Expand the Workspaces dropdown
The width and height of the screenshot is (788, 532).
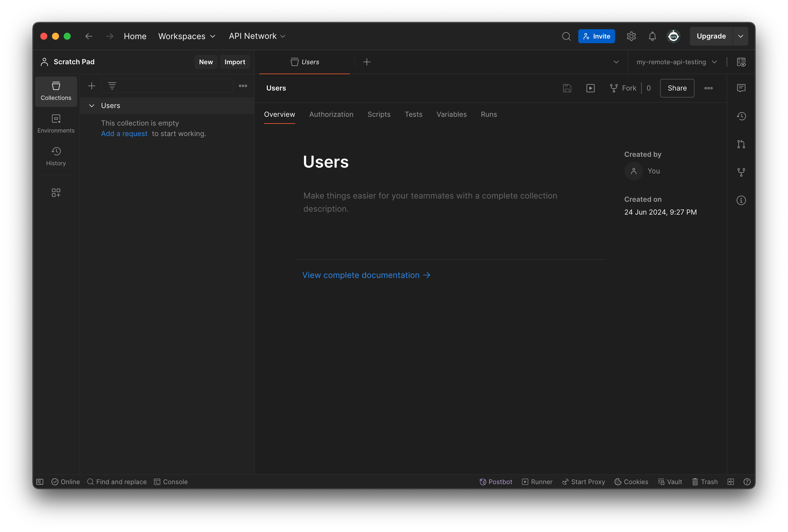click(187, 36)
